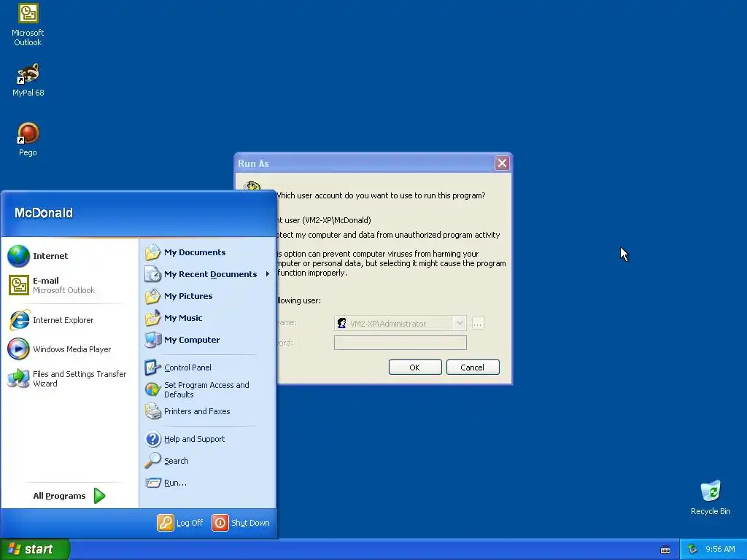Expand All Programs list
The image size is (747, 560).
(x=69, y=496)
